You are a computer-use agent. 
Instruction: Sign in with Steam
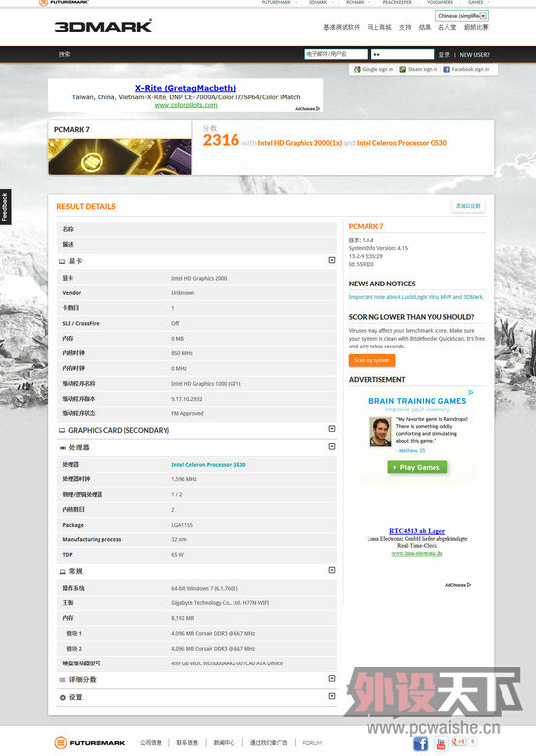pyautogui.click(x=419, y=70)
